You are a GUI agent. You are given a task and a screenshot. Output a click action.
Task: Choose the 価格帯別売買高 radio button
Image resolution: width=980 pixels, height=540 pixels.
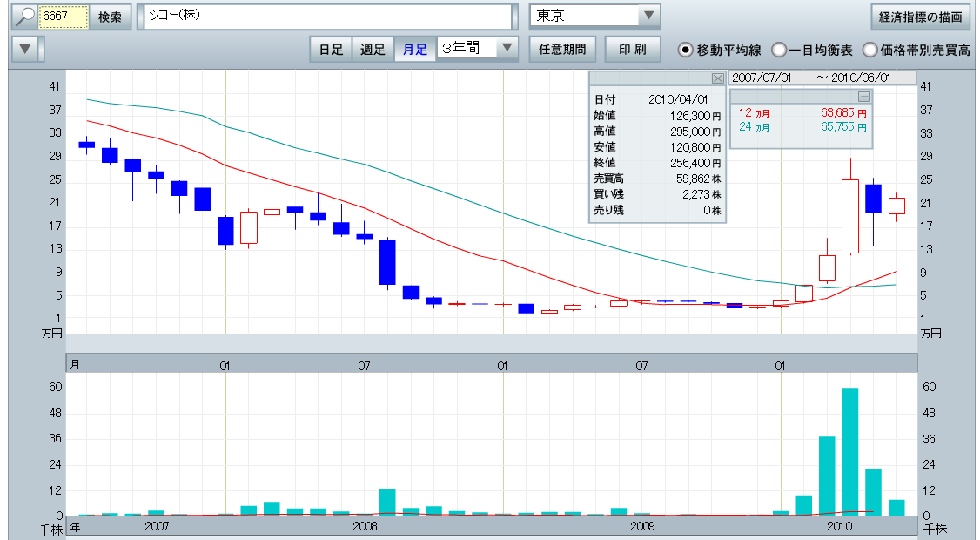click(869, 50)
